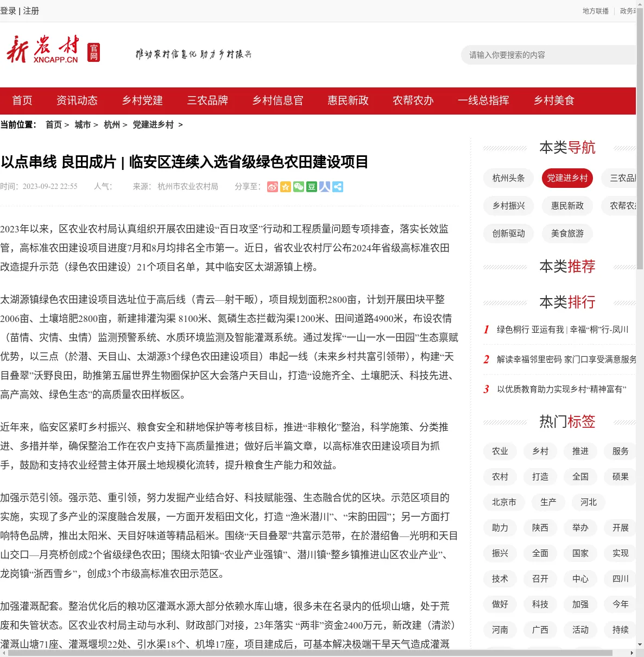Click the article source 杭州市农业农村局

click(x=188, y=187)
